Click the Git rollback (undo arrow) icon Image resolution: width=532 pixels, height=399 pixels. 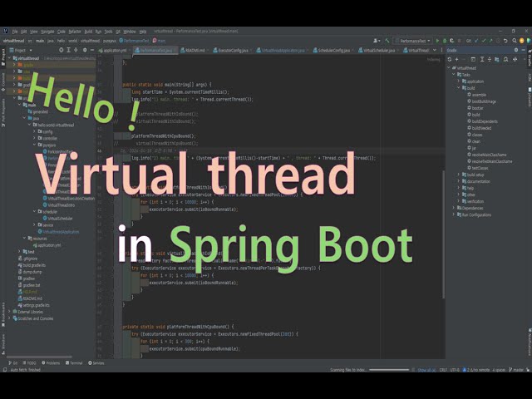505,41
